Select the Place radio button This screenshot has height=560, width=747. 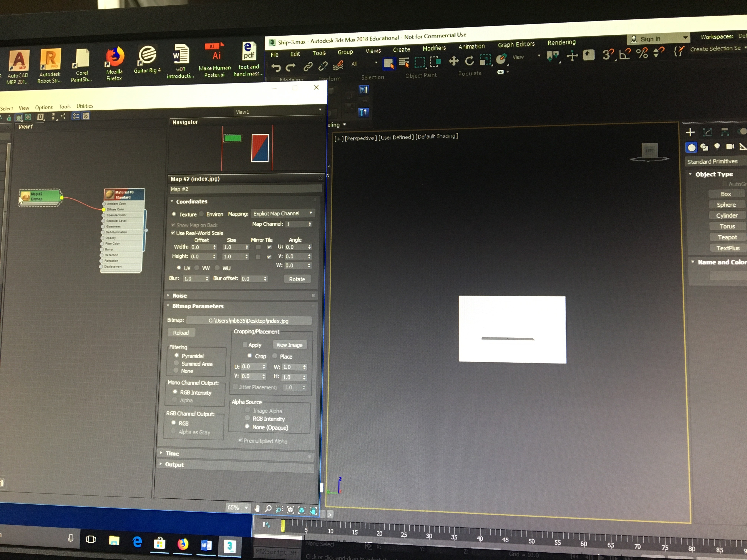coord(275,356)
